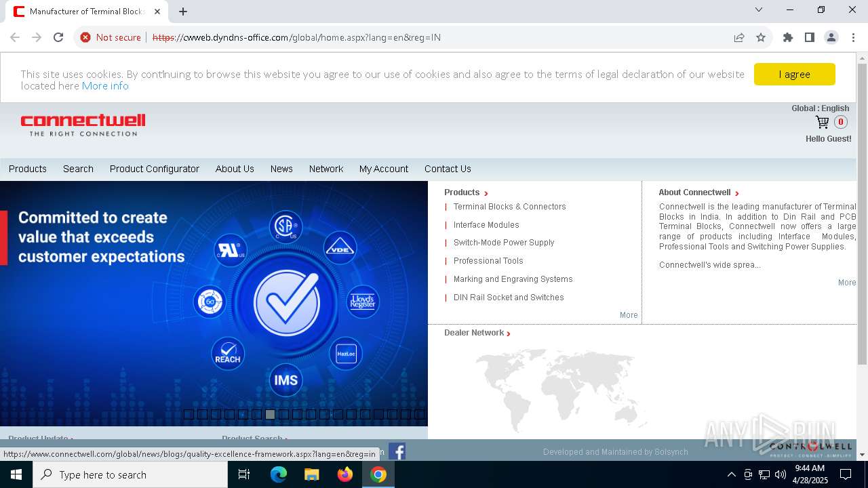Open the share this page icon
868x488 pixels.
739,37
